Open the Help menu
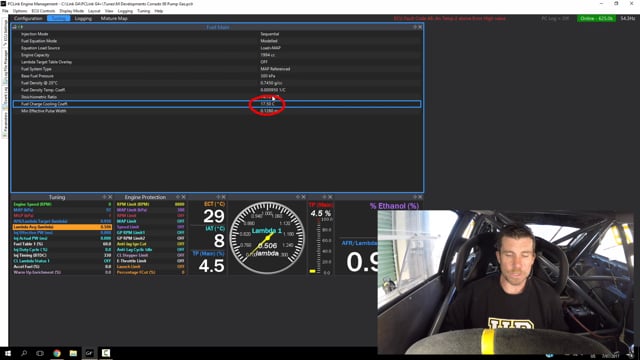The image size is (640, 360). coord(159,11)
